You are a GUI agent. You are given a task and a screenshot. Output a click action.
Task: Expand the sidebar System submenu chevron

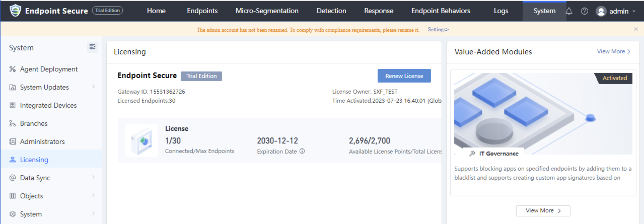94,213
